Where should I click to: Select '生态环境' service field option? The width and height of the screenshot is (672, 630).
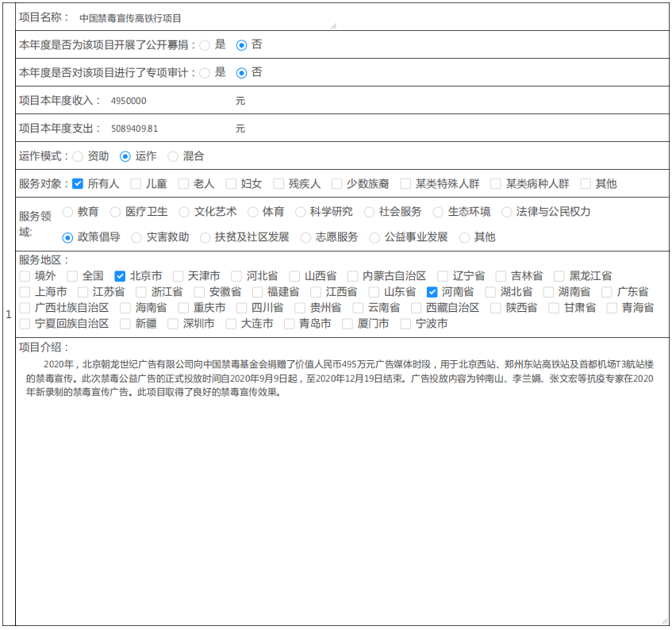click(438, 212)
